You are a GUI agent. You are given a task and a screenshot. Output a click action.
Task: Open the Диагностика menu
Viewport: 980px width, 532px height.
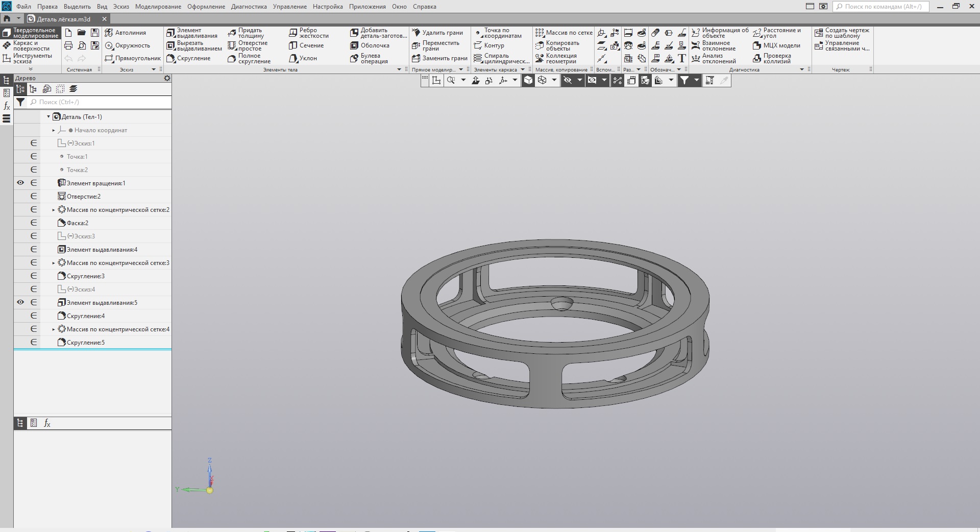[x=249, y=7]
